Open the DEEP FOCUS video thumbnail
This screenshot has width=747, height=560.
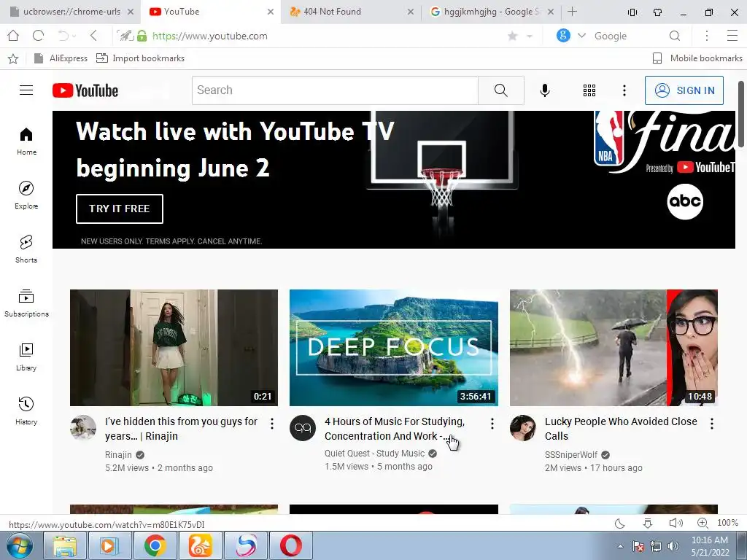393,348
